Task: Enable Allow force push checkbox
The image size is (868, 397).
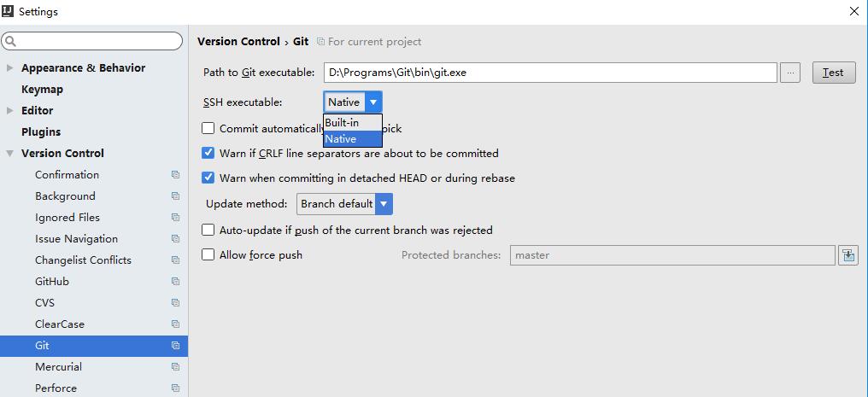Action: click(208, 254)
